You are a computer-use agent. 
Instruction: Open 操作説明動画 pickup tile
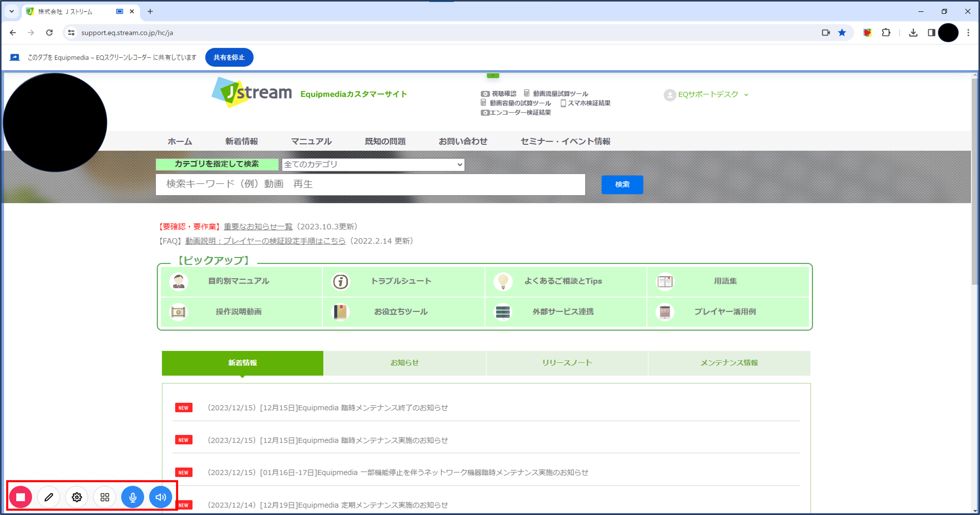242,312
